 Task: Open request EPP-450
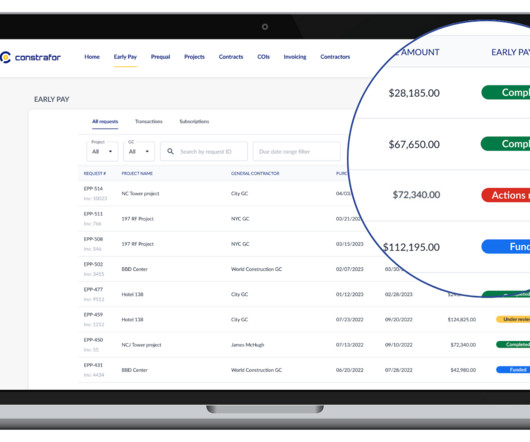click(93, 340)
